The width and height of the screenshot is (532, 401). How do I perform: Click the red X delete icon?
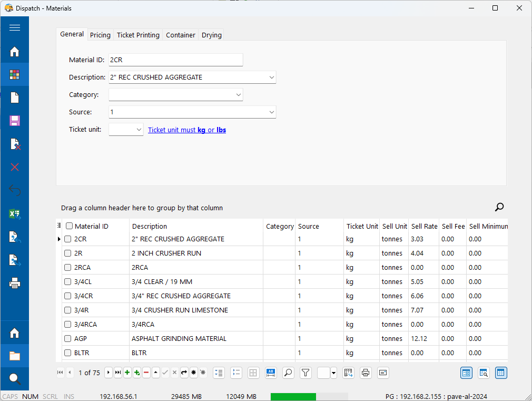coord(15,167)
